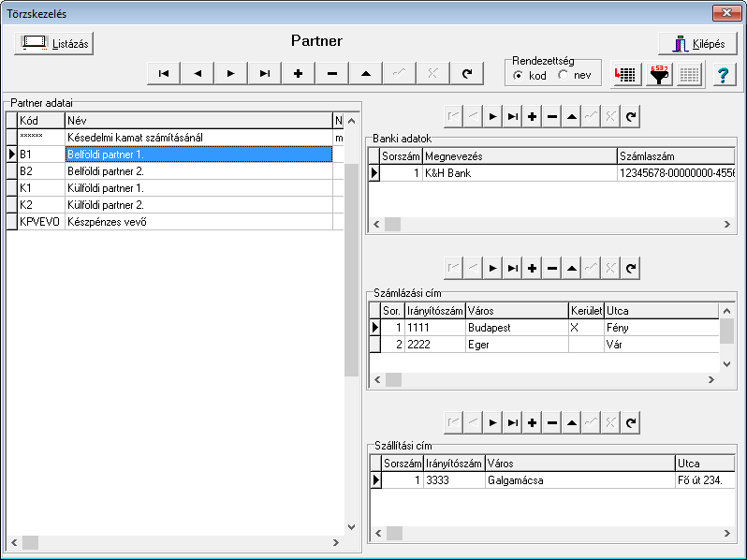The image size is (747, 560).
Task: Click the K&H Bank cell
Action: (520, 173)
